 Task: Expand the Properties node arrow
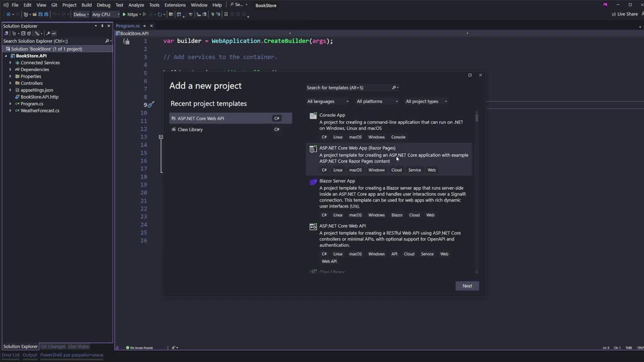pos(10,76)
